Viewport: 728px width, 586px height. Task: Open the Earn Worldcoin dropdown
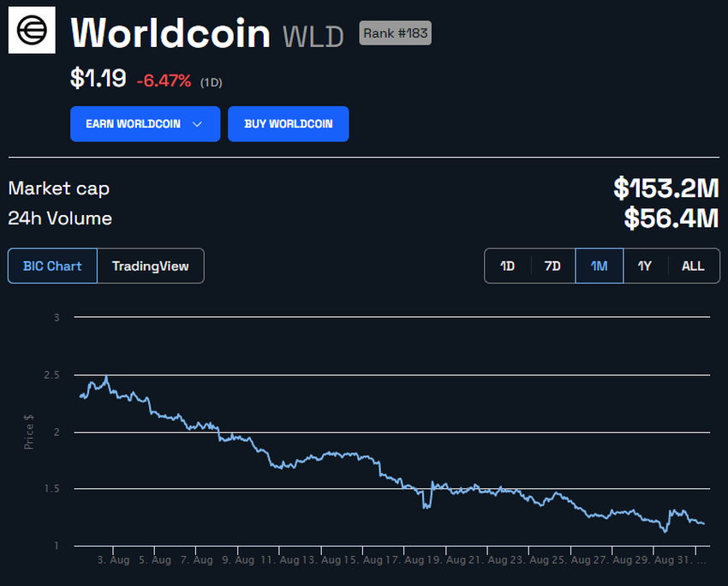click(145, 123)
